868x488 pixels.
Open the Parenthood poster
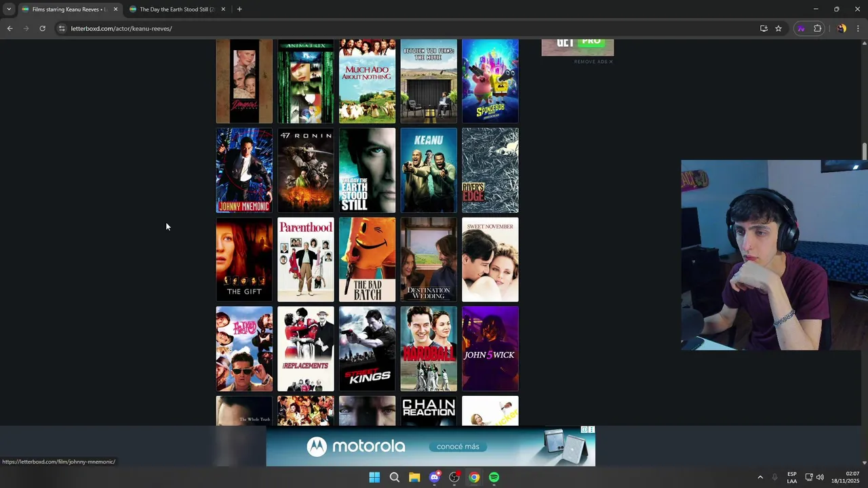click(x=306, y=260)
